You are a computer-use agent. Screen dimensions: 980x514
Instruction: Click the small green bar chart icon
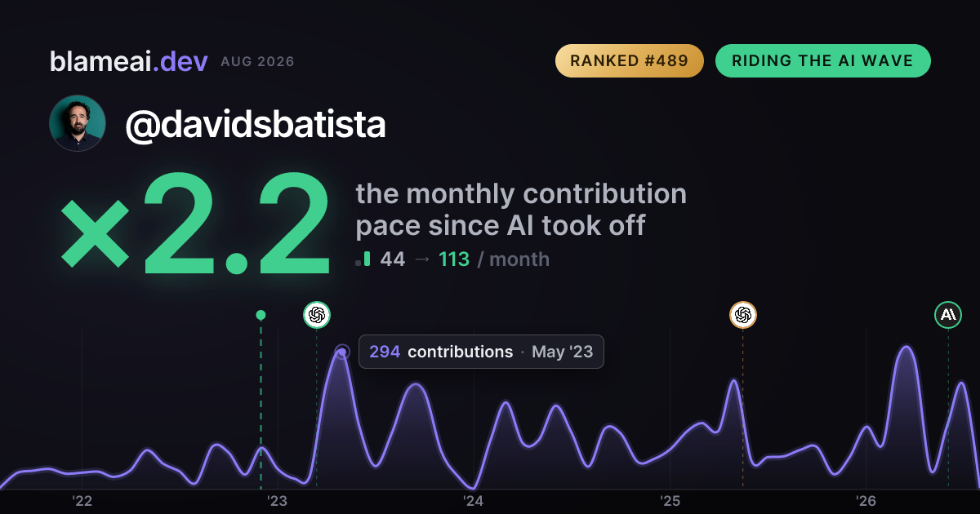coord(363,260)
